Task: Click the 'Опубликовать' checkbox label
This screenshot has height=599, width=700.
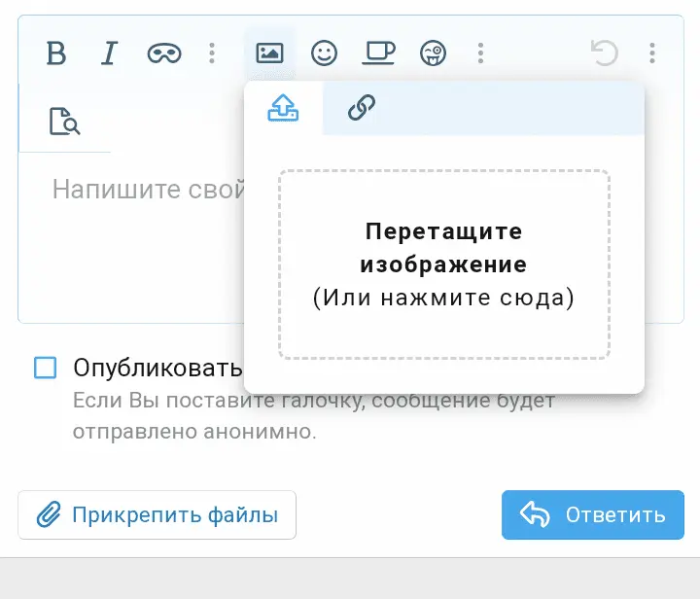Action: [x=156, y=369]
